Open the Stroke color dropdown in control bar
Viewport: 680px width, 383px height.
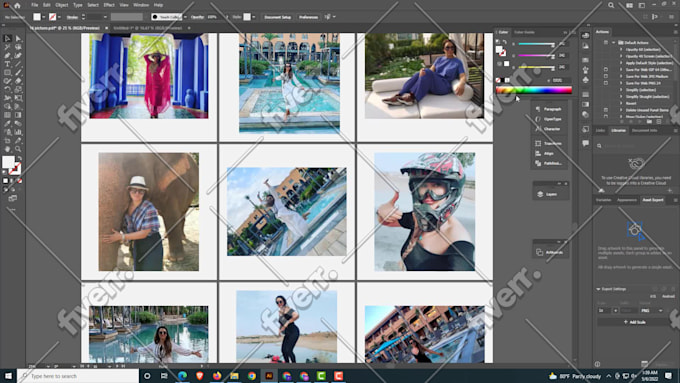[x=59, y=17]
